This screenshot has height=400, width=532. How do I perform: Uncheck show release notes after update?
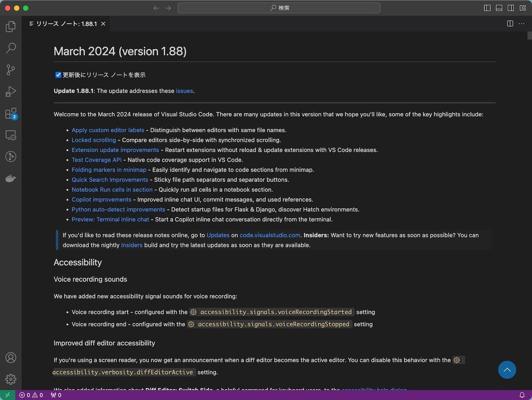58,75
